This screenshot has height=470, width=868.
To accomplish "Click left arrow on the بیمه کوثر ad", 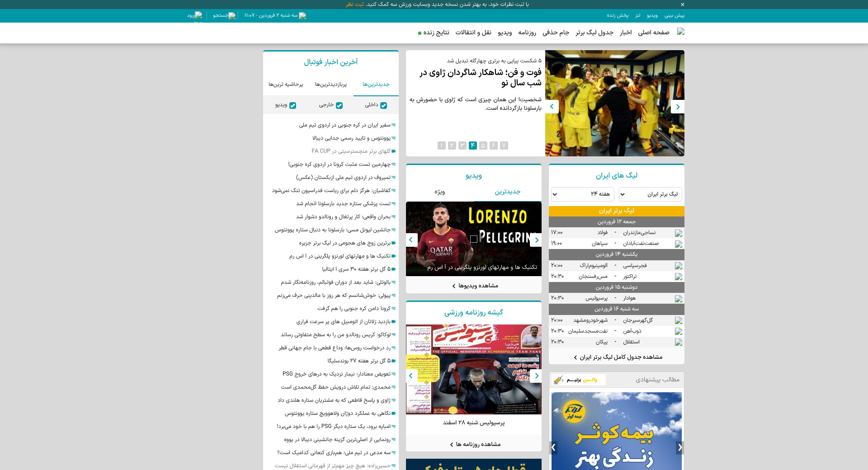I will pyautogui.click(x=554, y=447).
